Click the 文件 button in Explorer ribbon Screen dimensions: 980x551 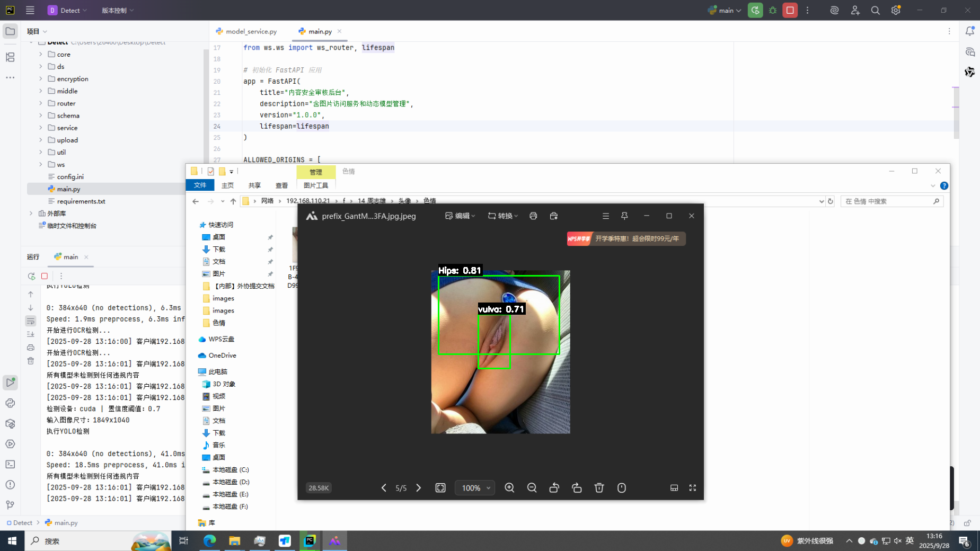[x=200, y=185]
